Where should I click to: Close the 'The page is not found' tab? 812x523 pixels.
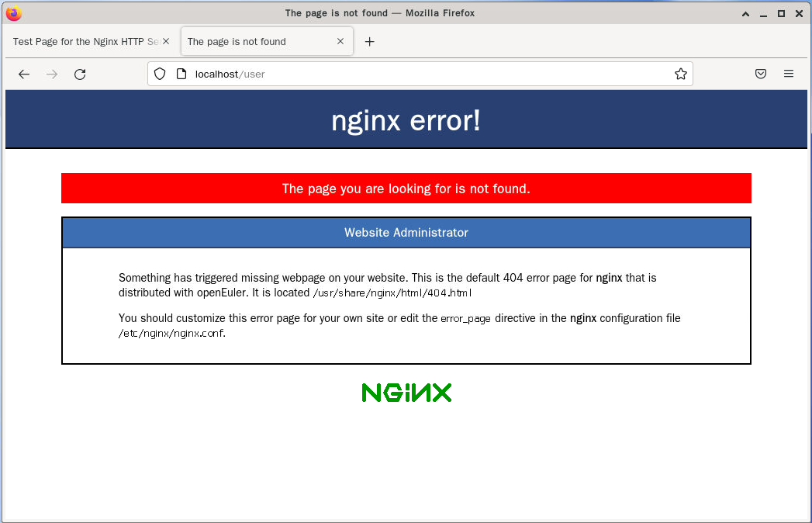340,41
